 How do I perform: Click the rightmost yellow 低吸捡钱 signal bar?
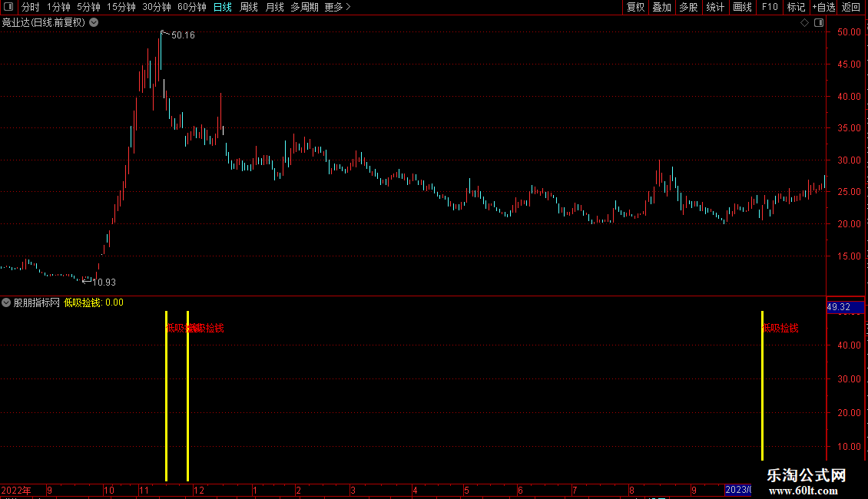(762, 385)
